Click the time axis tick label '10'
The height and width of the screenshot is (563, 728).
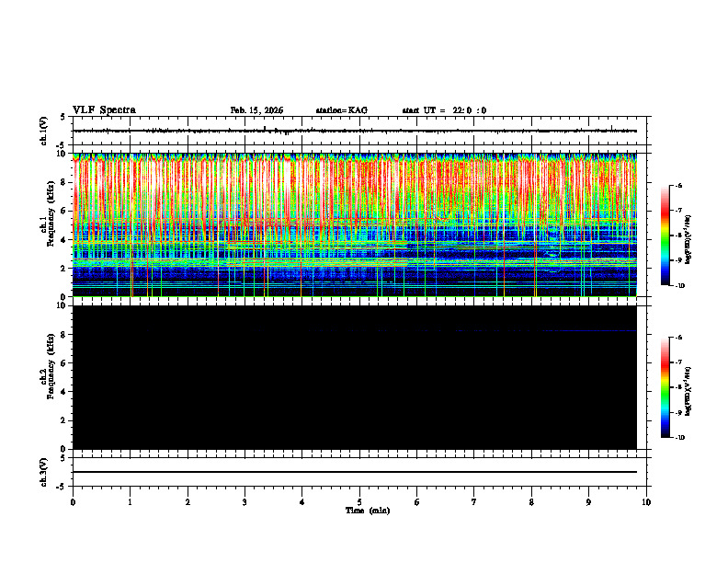click(x=646, y=502)
